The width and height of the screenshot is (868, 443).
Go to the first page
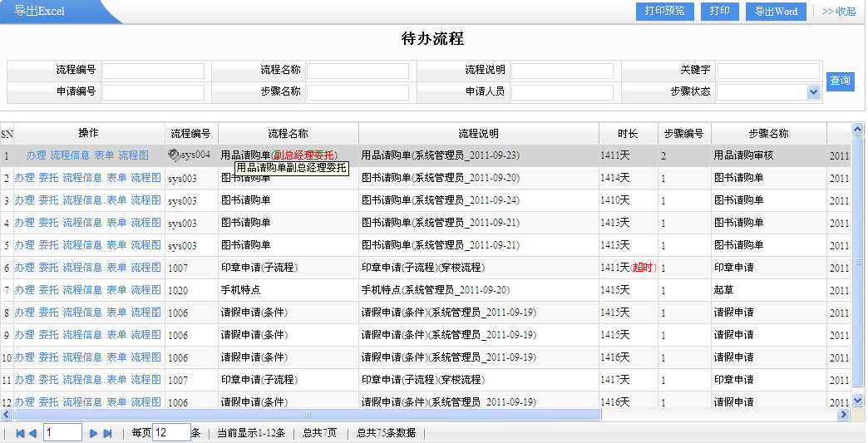pos(21,433)
